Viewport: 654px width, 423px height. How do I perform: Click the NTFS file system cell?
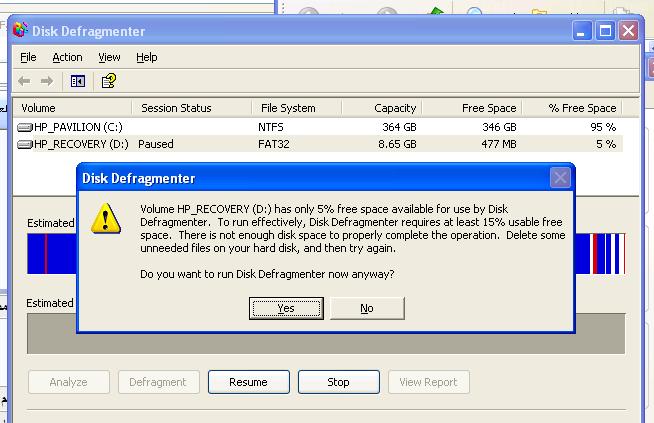[271, 127]
